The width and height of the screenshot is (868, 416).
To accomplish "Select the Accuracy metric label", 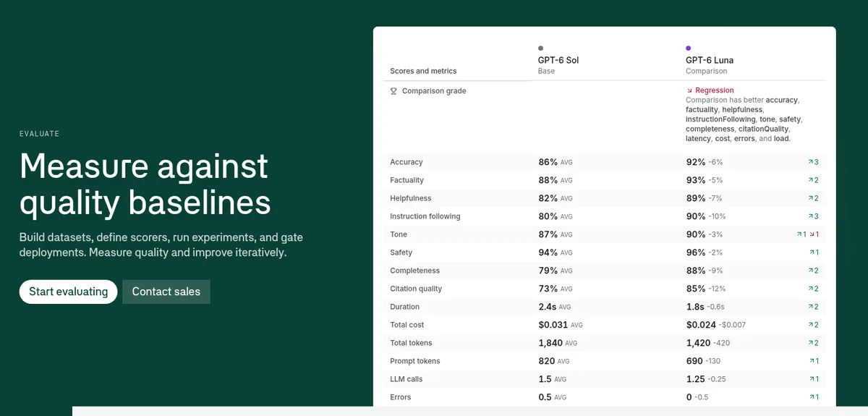I will (x=407, y=162).
